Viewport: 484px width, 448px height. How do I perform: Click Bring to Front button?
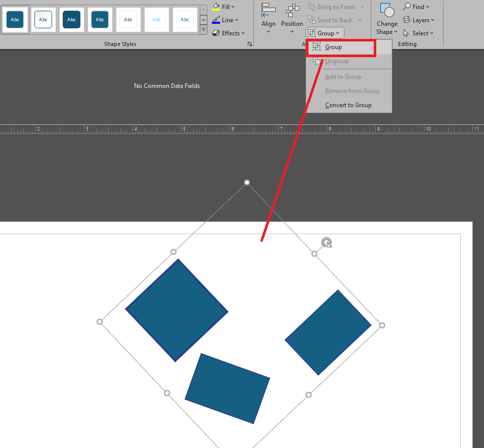pyautogui.click(x=331, y=7)
